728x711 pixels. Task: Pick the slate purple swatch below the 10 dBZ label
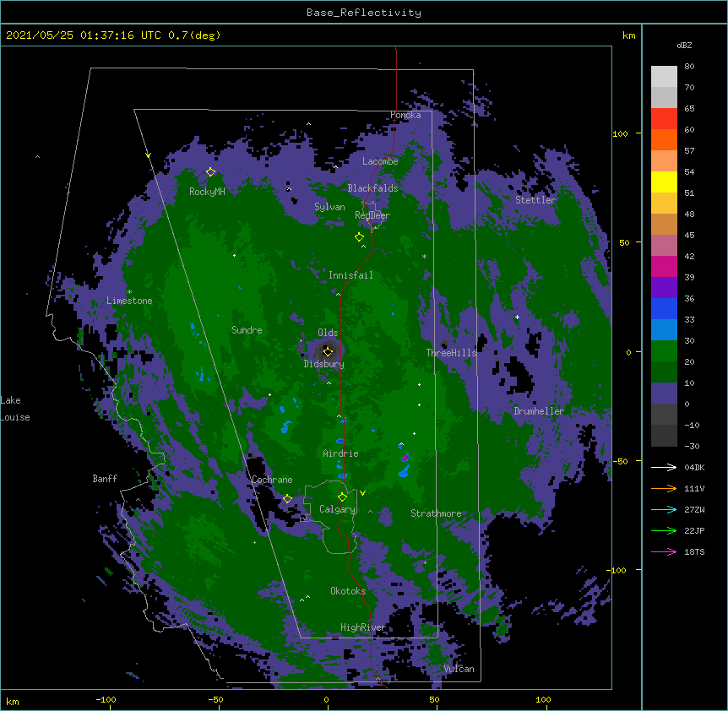click(664, 393)
